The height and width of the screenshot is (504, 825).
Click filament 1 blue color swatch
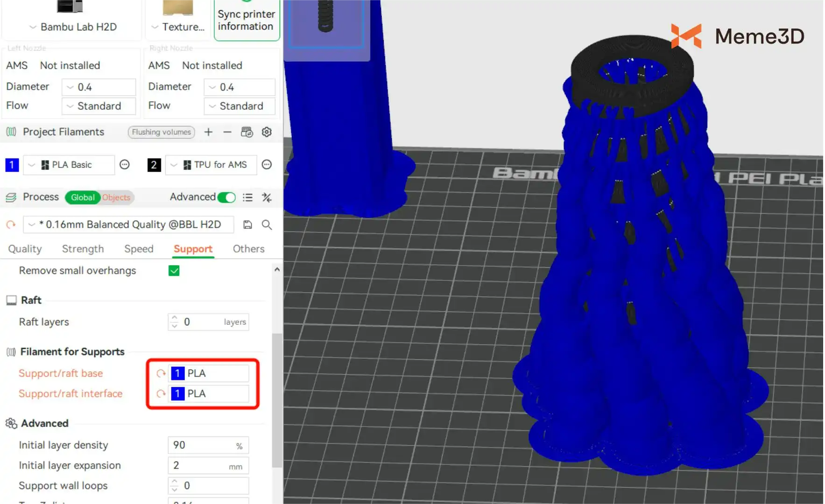coord(12,165)
